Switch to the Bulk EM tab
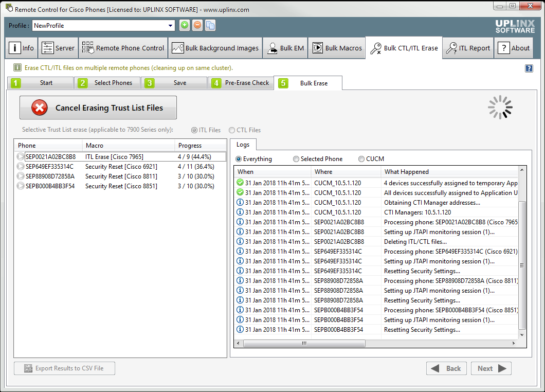545x392 pixels. click(285, 48)
